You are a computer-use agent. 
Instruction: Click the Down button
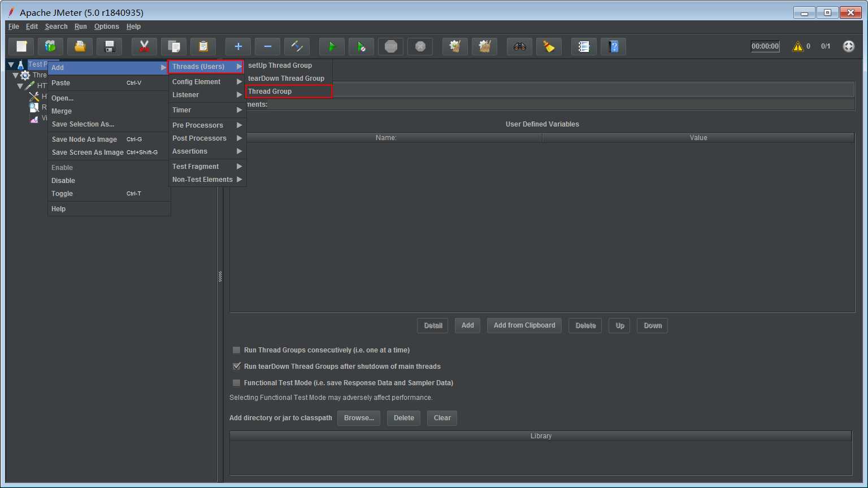(x=653, y=325)
